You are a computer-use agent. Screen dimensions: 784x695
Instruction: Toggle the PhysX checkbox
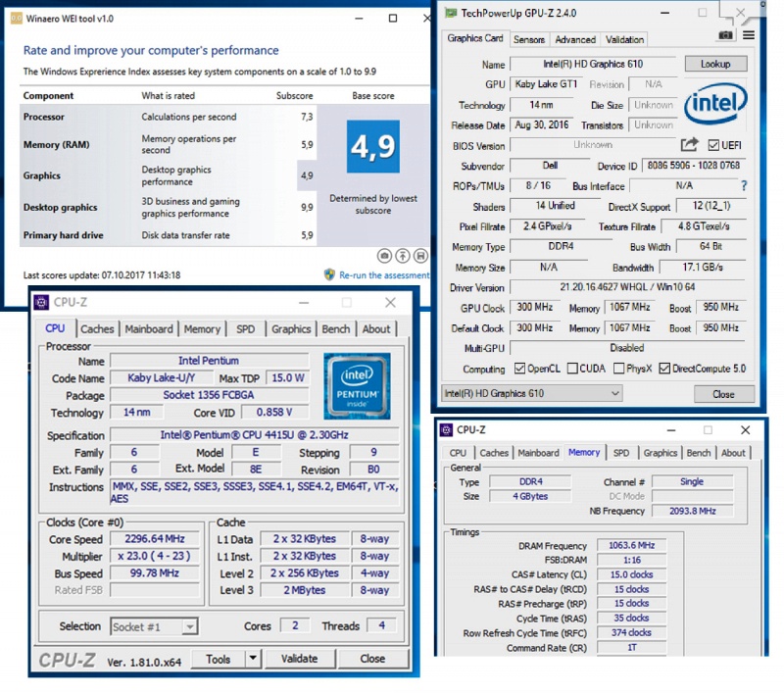[619, 369]
